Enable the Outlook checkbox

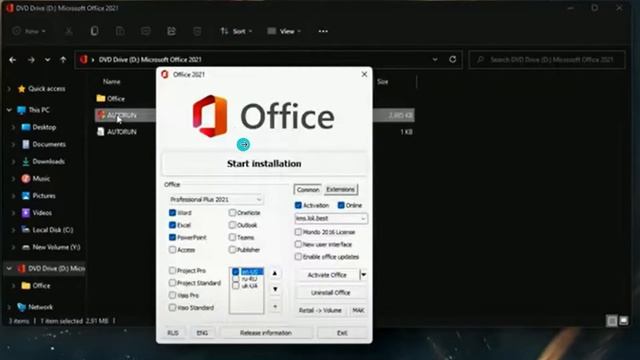tap(232, 225)
